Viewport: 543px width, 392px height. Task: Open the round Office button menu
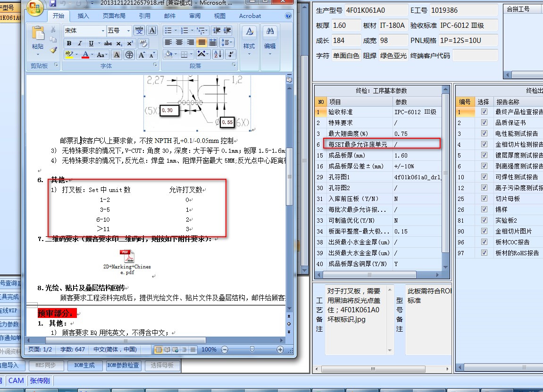click(x=35, y=8)
